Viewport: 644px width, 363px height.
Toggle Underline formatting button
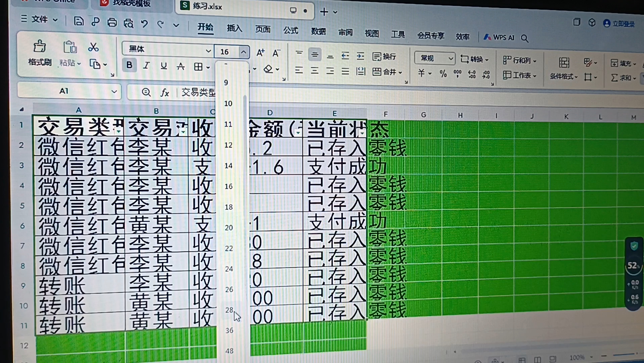coord(164,66)
